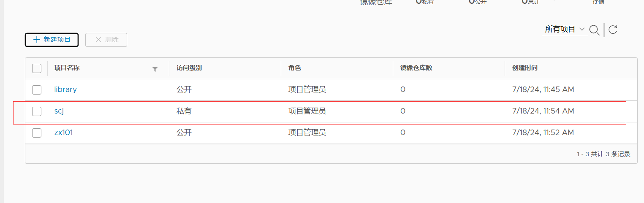Select all projects with header checkbox
This screenshot has height=203, width=644.
coord(37,68)
